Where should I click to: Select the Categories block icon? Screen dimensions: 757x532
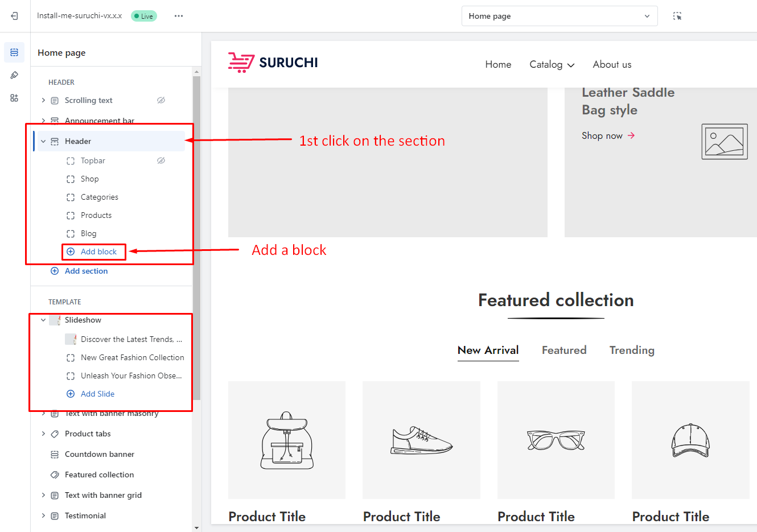tap(71, 197)
